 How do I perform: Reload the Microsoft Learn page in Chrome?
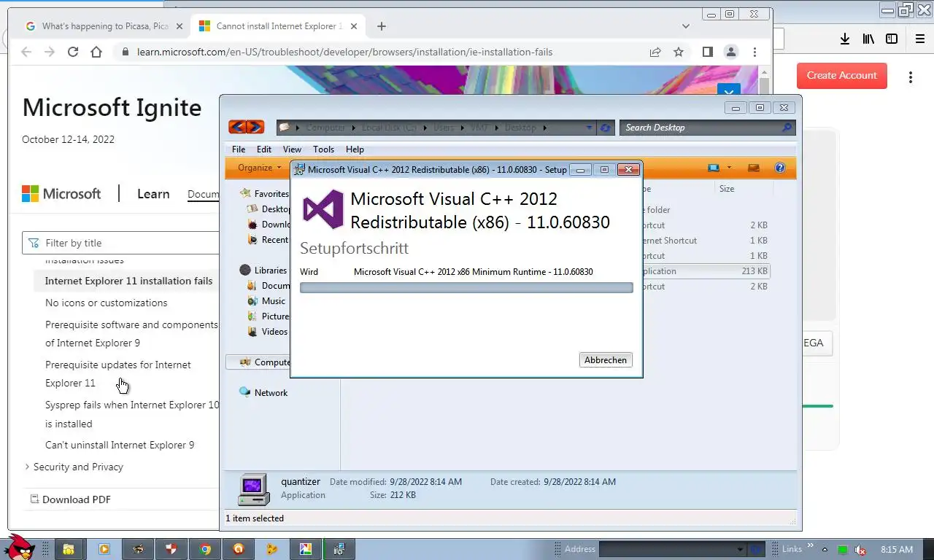click(x=73, y=52)
